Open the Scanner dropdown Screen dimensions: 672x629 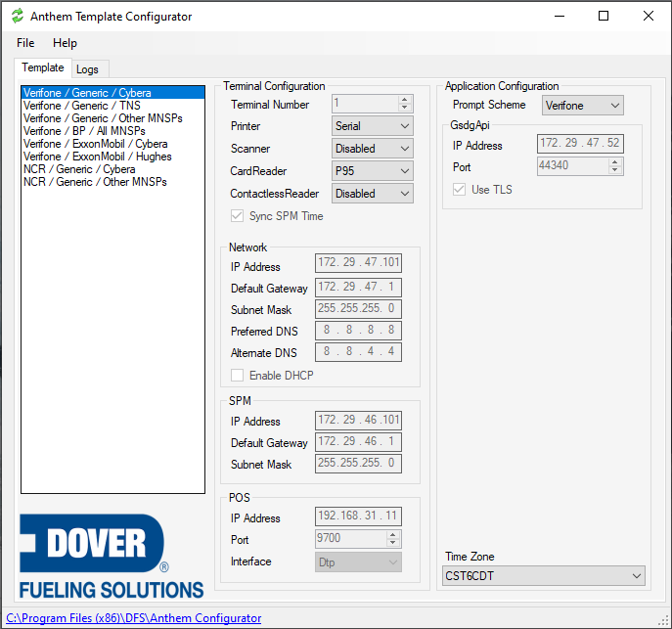point(372,149)
